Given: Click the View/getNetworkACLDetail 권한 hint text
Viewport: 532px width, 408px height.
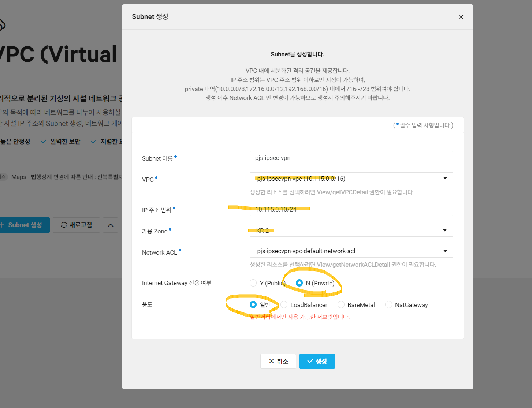Looking at the screenshot, I should coord(343,265).
